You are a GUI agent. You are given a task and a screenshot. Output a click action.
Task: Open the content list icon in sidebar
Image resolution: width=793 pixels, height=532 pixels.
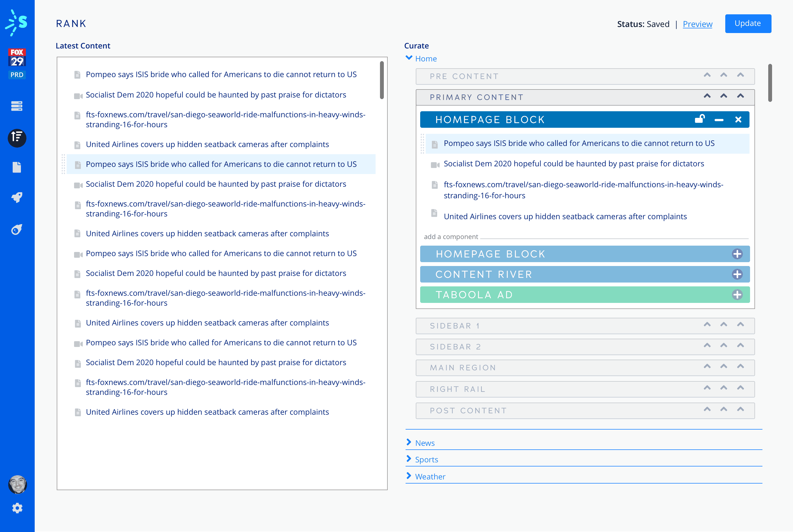click(x=17, y=106)
